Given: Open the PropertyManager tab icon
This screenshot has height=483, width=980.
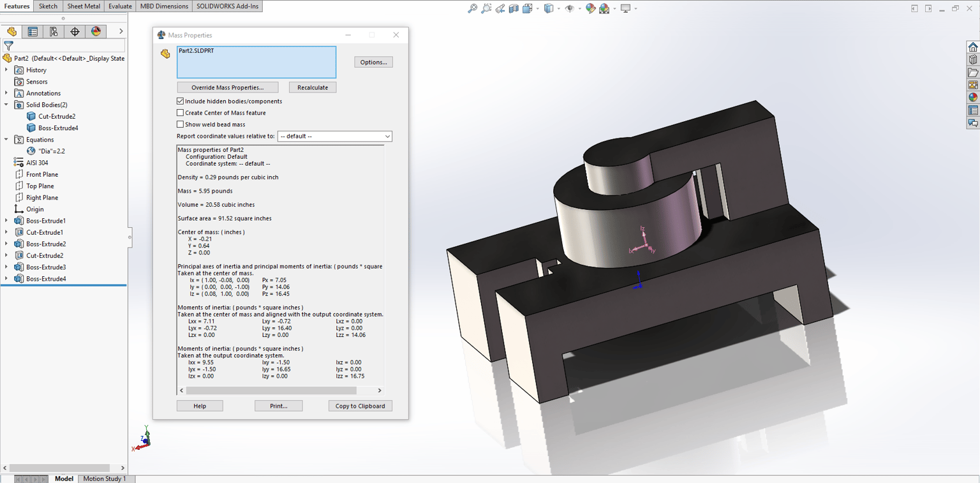Looking at the screenshot, I should pyautogui.click(x=33, y=31).
